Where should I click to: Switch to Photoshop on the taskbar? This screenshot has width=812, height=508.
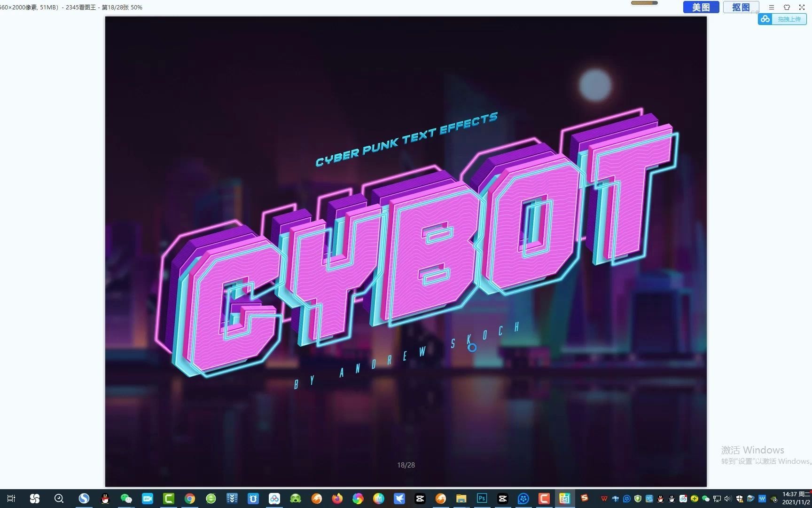(x=482, y=499)
